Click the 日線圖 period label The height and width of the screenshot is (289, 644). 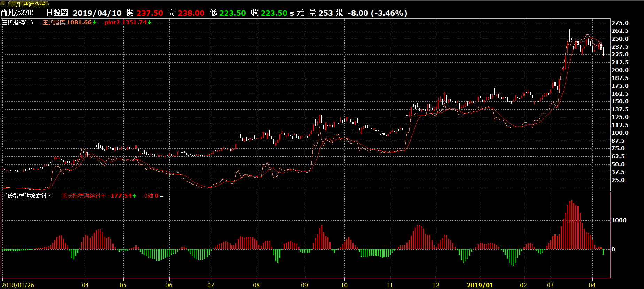[x=57, y=13]
